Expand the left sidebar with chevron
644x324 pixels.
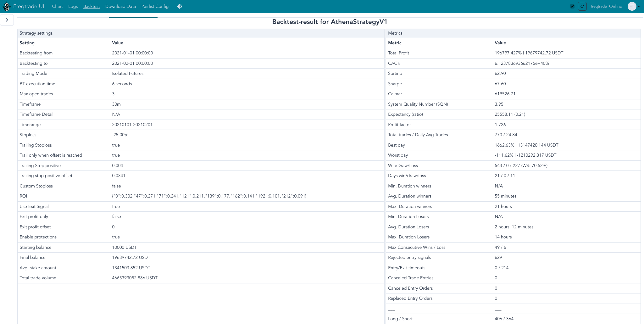click(7, 20)
